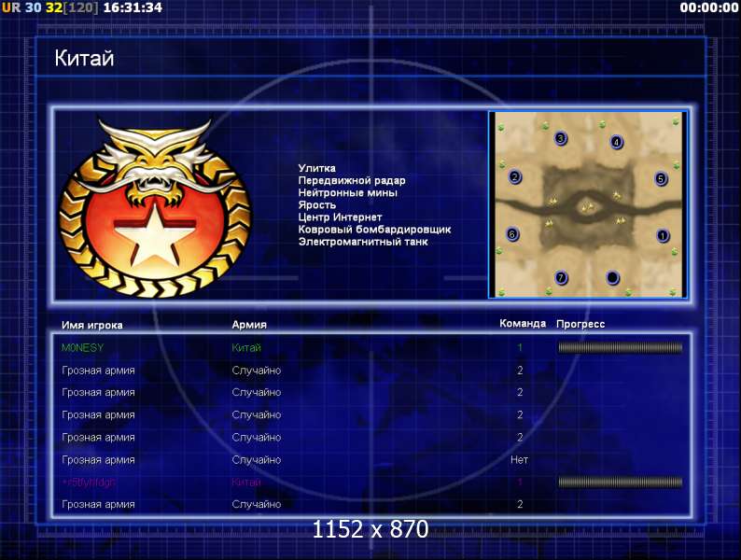This screenshot has width=741, height=560.
Task: Click start position 4 on the minimap
Action: (616, 142)
